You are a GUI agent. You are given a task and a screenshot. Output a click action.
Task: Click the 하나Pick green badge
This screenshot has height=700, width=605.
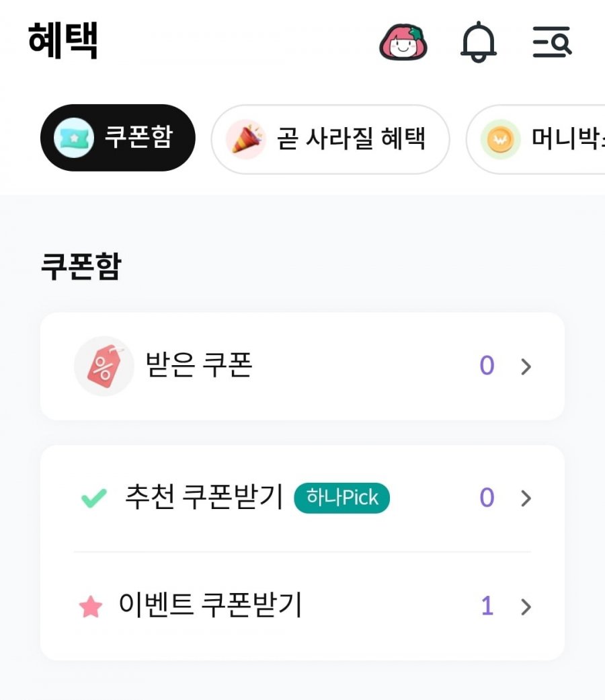[x=341, y=498]
